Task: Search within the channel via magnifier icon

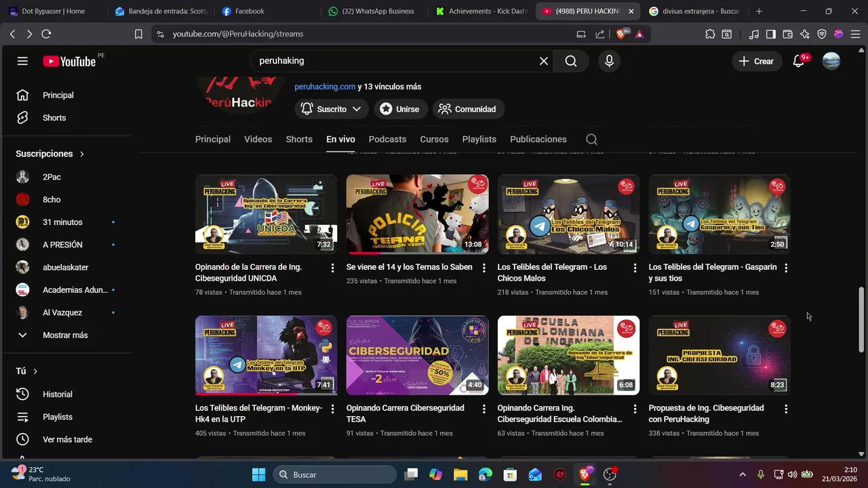Action: (591, 139)
